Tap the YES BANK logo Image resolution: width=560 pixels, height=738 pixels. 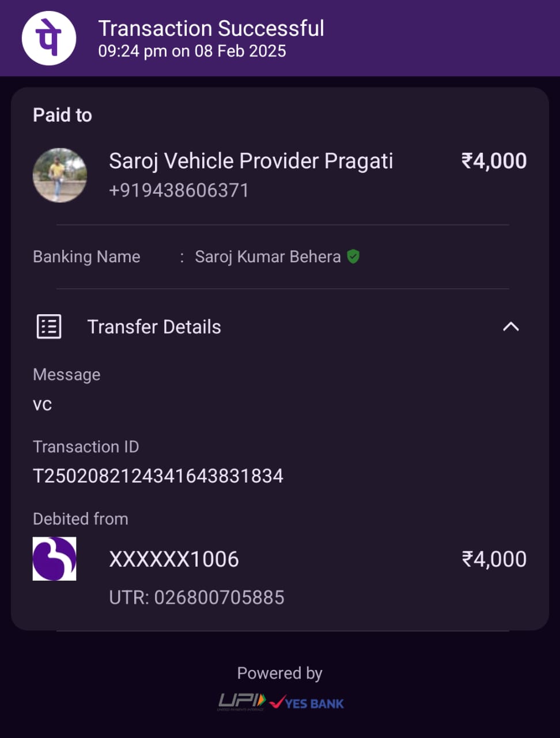click(308, 703)
